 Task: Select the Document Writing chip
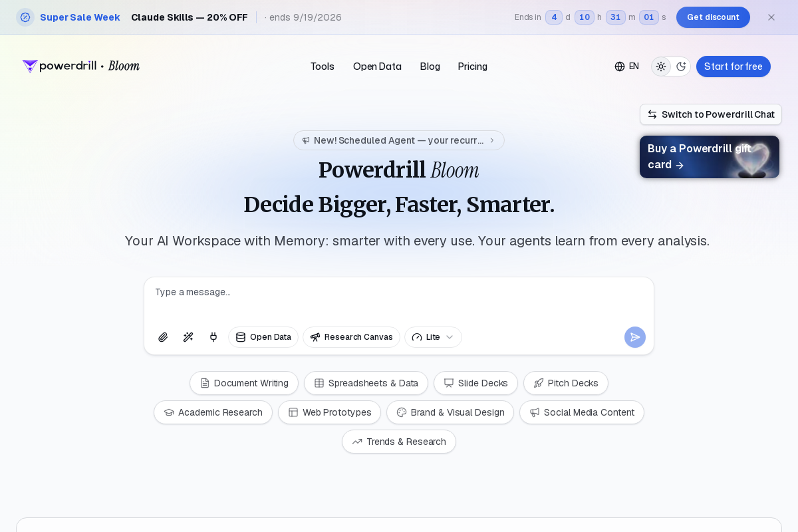[x=244, y=383]
